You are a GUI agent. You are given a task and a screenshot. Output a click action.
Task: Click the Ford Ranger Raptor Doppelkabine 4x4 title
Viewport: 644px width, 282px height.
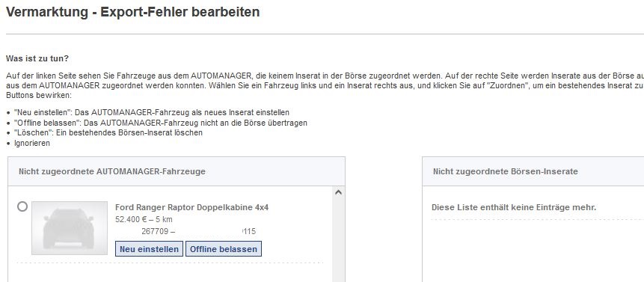coord(191,207)
